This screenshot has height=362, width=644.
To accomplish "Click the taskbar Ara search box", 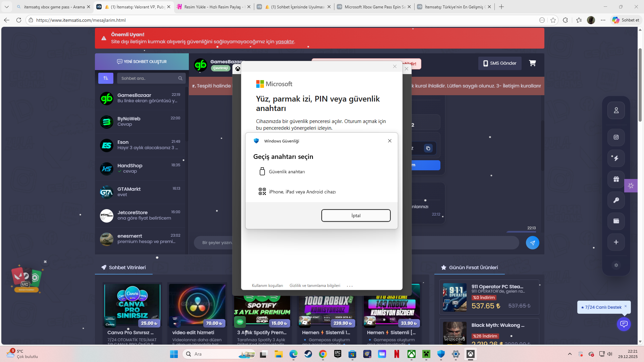I will point(219,354).
